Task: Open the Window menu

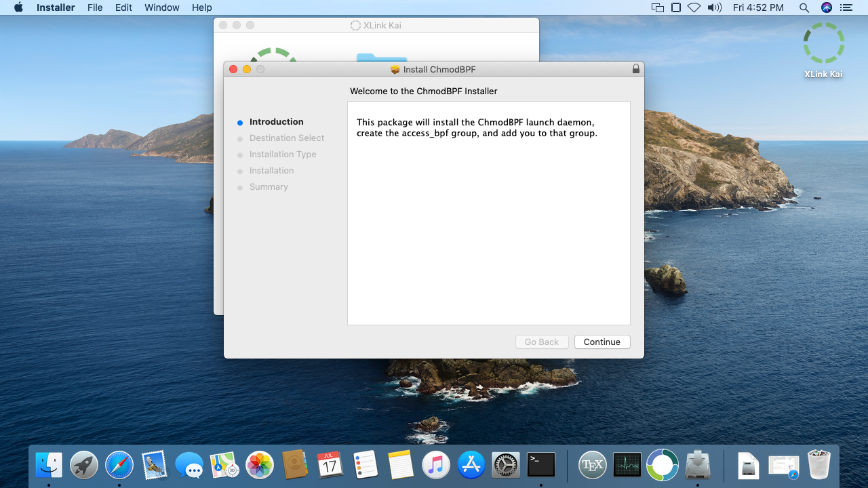Action: point(161,7)
